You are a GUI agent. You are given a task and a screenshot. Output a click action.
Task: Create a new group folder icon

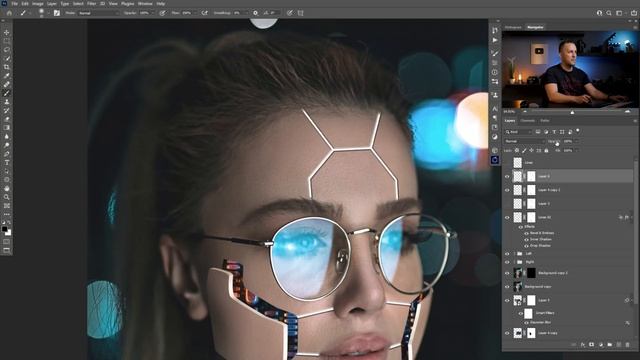[x=609, y=345]
